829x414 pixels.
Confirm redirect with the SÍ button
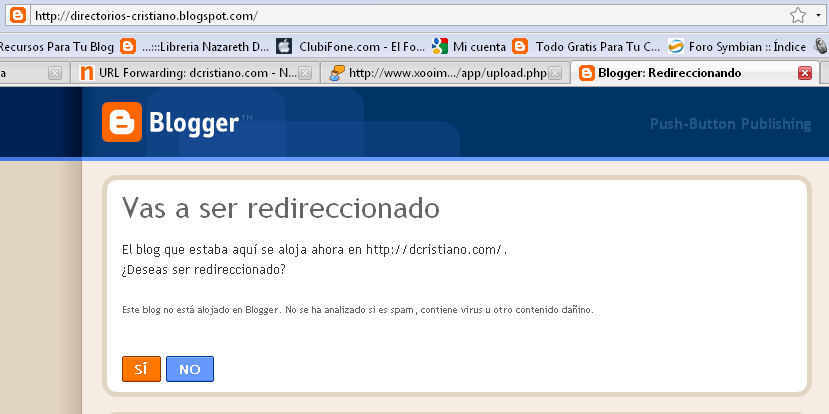pyautogui.click(x=141, y=369)
